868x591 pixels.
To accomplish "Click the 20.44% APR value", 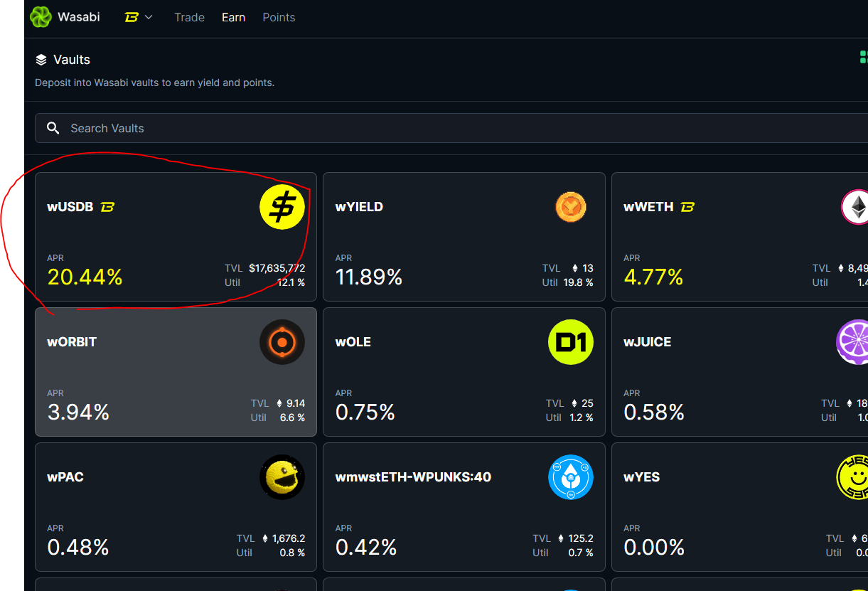I will [x=85, y=277].
